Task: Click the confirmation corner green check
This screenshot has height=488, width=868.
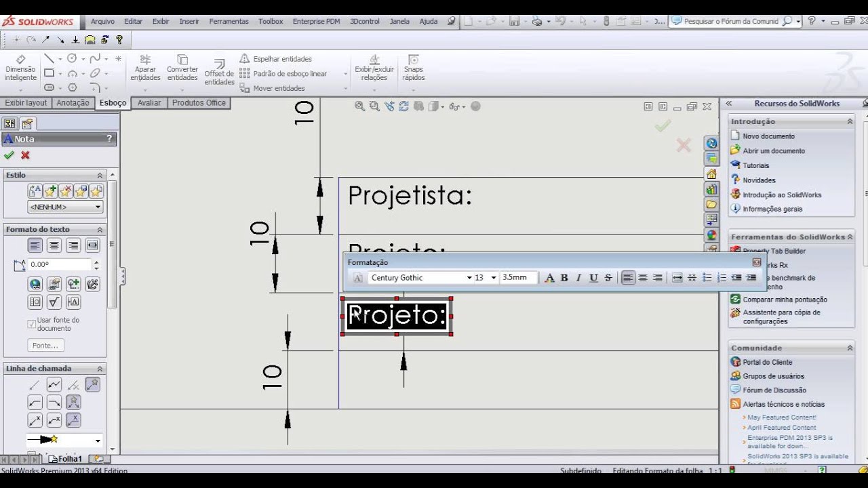Action: 663,125
